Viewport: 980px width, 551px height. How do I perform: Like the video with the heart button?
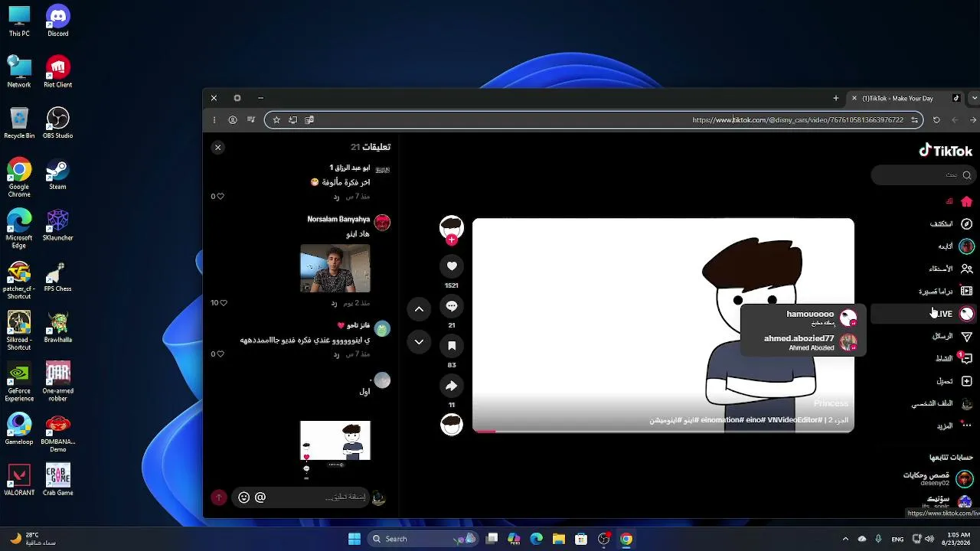point(452,266)
